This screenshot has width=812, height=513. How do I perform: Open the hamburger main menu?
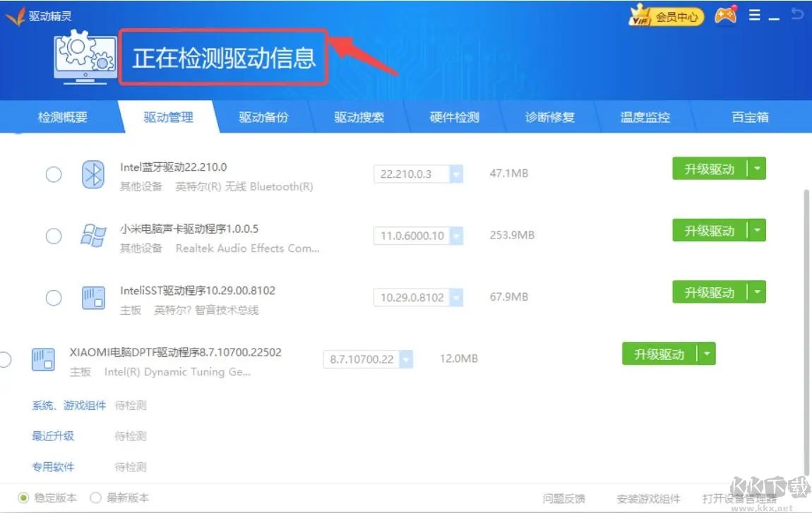(754, 16)
